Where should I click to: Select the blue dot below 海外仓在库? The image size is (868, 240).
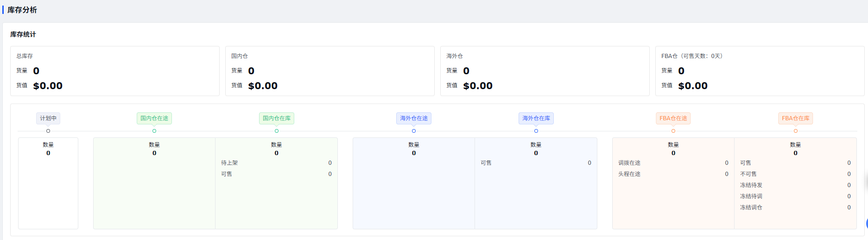(x=536, y=131)
